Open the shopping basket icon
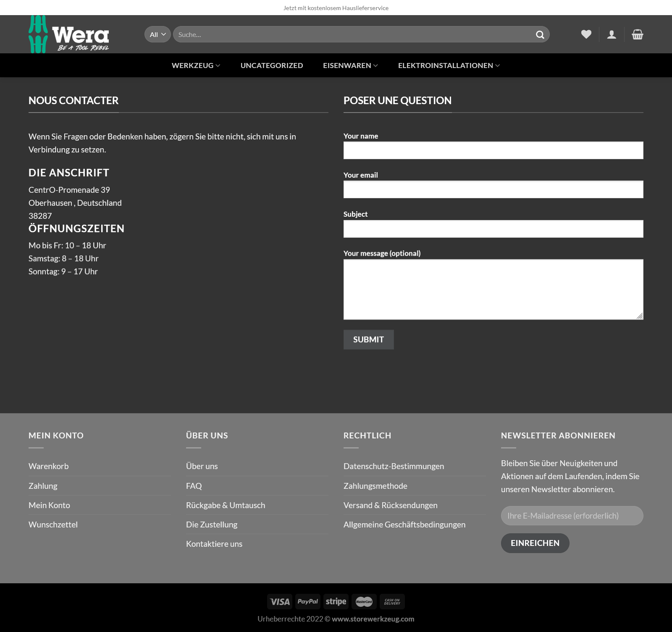Image resolution: width=672 pixels, height=632 pixels. [x=638, y=34]
